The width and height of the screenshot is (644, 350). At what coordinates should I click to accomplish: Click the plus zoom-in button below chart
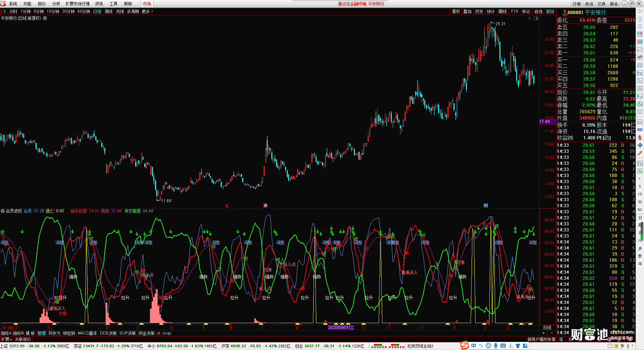[x=543, y=333]
